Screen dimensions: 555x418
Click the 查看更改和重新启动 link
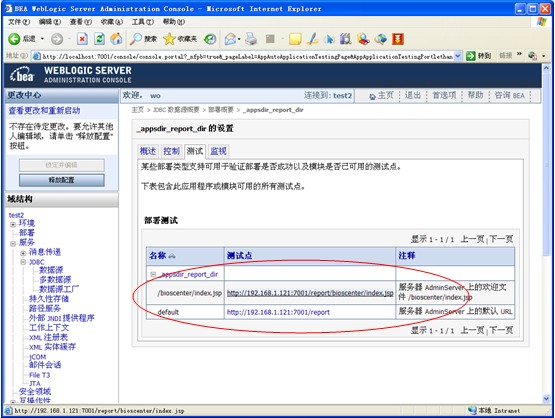[x=44, y=110]
